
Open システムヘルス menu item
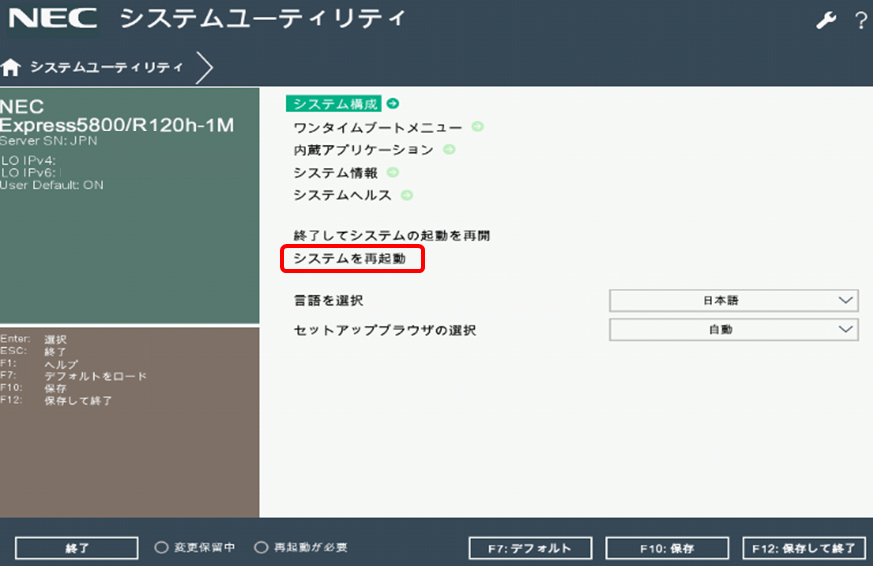[342, 195]
